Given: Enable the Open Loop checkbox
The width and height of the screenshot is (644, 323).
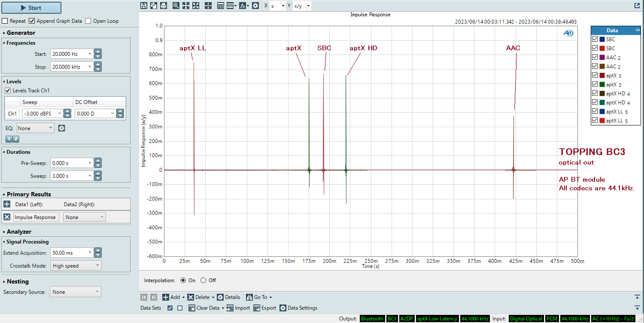Looking at the screenshot, I should pos(88,21).
